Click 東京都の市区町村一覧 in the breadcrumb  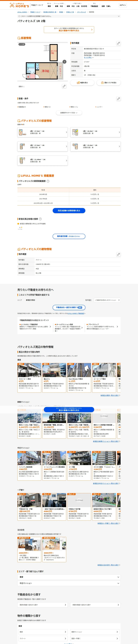tap(50, 12)
